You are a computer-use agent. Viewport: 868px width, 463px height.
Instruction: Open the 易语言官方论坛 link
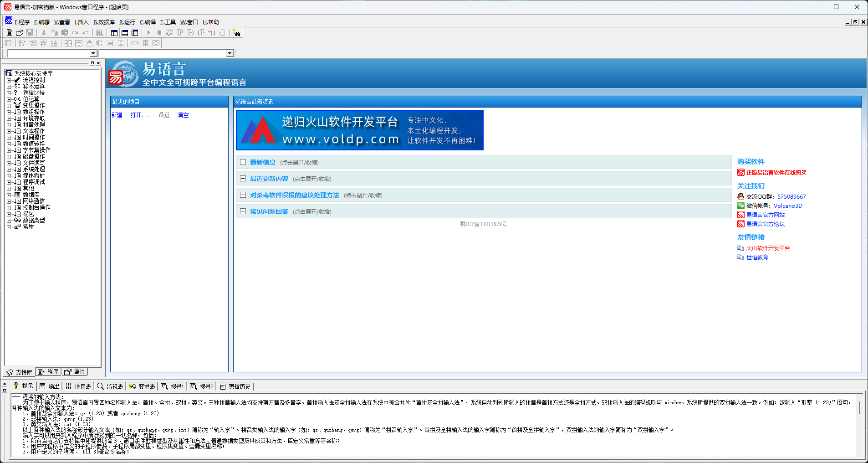tap(766, 224)
